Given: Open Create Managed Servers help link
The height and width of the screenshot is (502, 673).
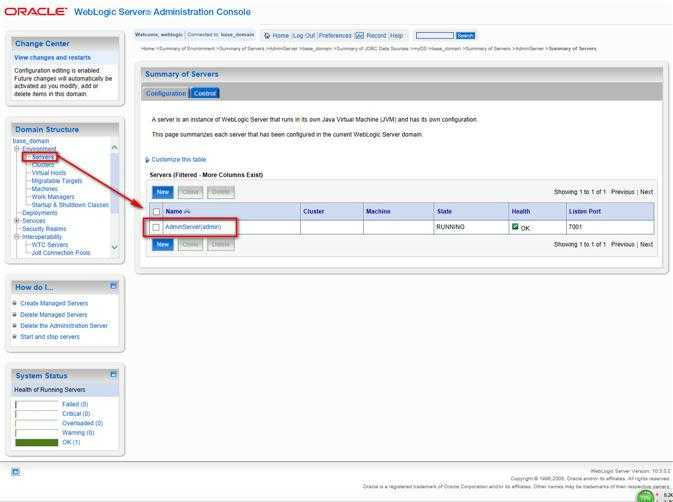Looking at the screenshot, I should point(54,303).
